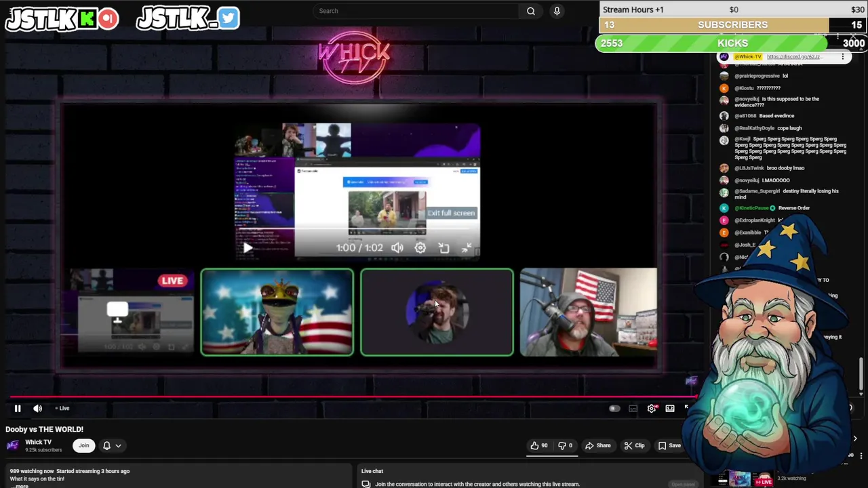The height and width of the screenshot is (488, 868).
Task: Like the video with thumbs-up
Action: point(539,445)
